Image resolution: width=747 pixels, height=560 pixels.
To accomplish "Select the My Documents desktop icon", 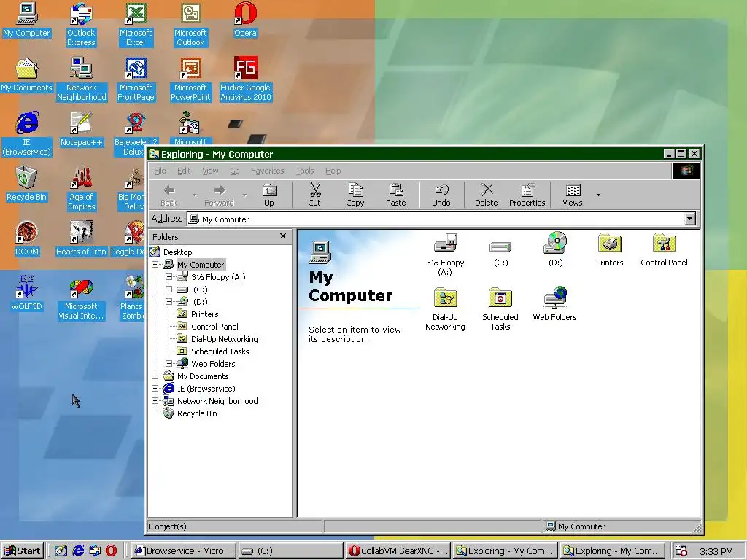I will (26, 69).
